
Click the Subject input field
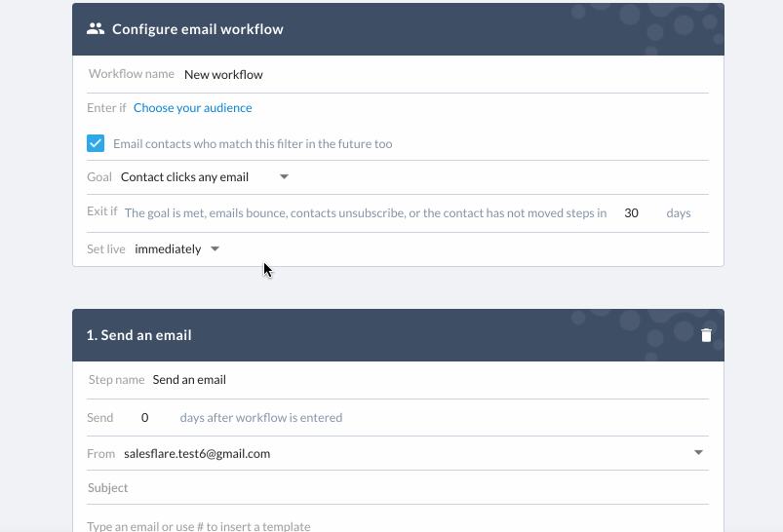point(398,487)
